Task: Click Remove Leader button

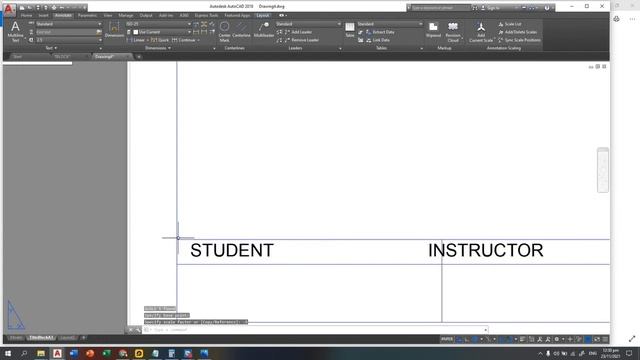Action: click(x=301, y=40)
